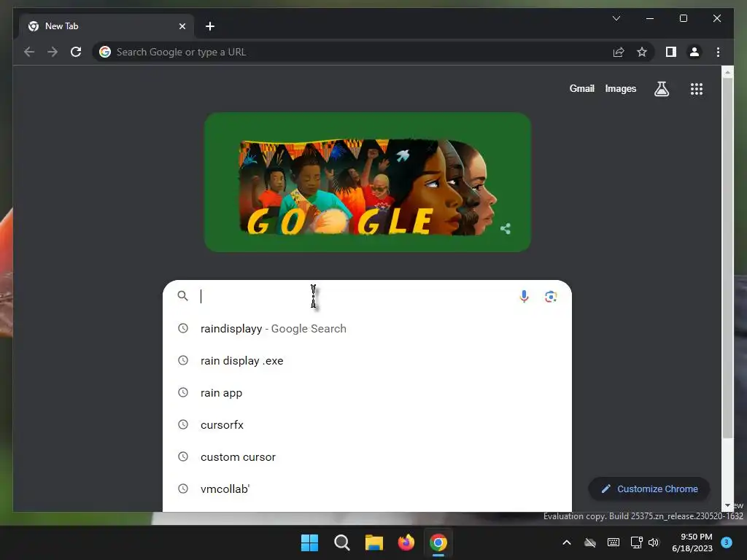The height and width of the screenshot is (560, 747).
Task: Open Gmail link
Action: [581, 88]
